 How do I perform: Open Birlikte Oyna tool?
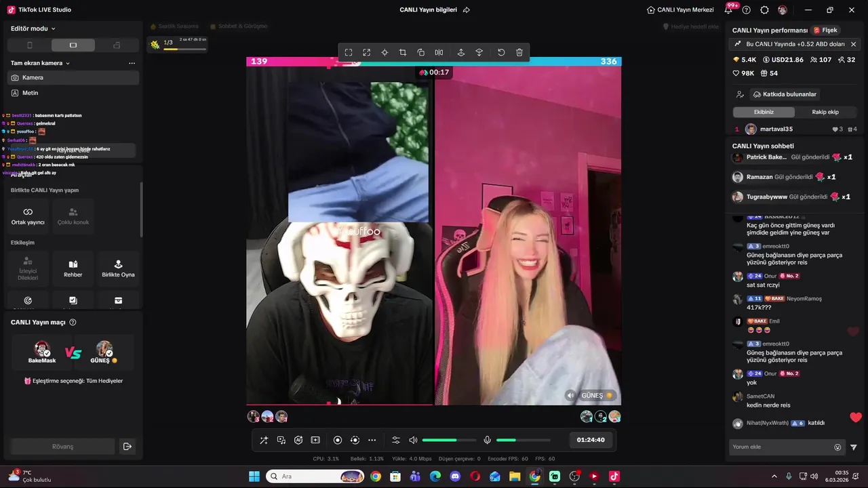click(x=118, y=268)
